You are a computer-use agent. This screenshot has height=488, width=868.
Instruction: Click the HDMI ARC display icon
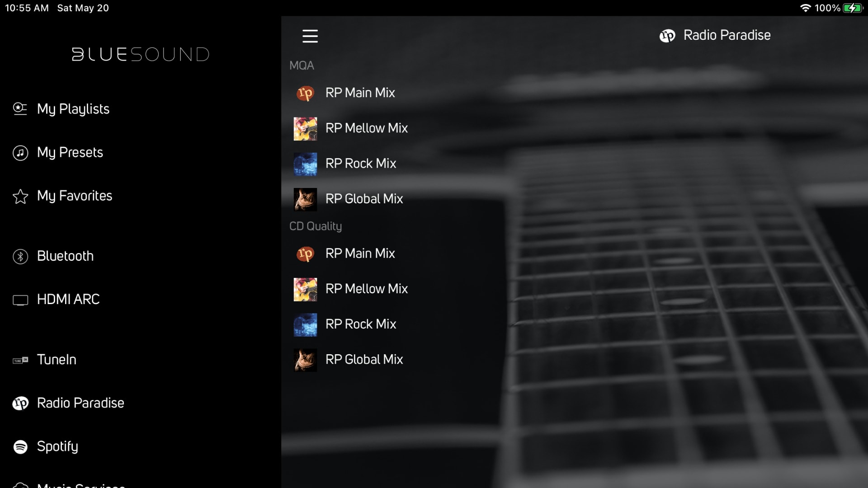(20, 300)
